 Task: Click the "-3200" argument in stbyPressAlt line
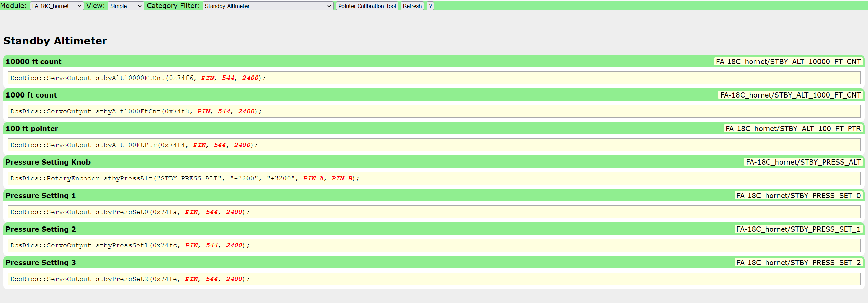(244, 178)
